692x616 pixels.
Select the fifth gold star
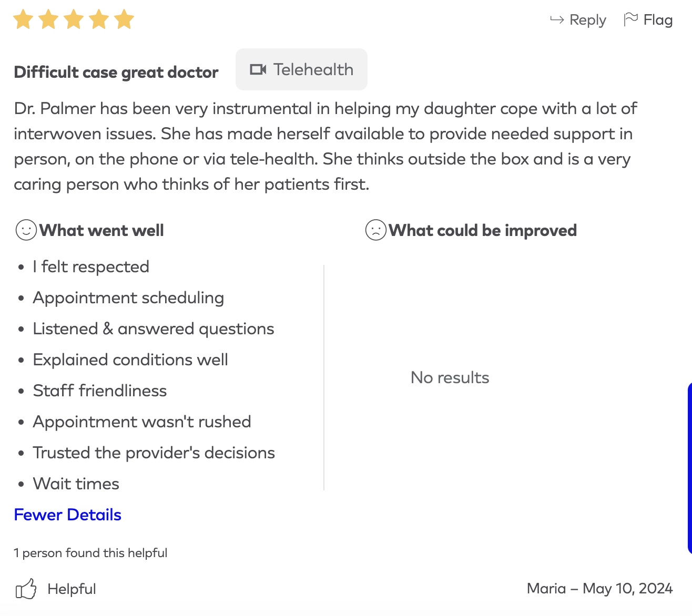[124, 19]
